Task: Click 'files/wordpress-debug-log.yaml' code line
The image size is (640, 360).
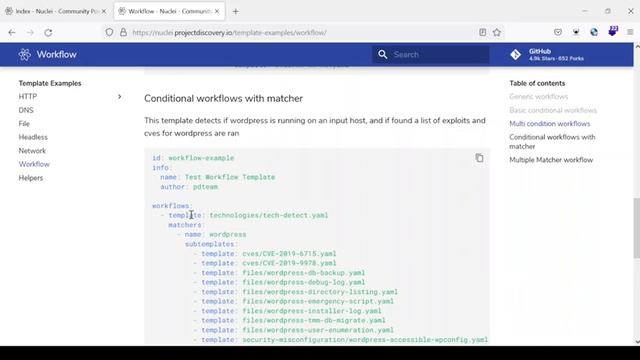Action: (304, 282)
